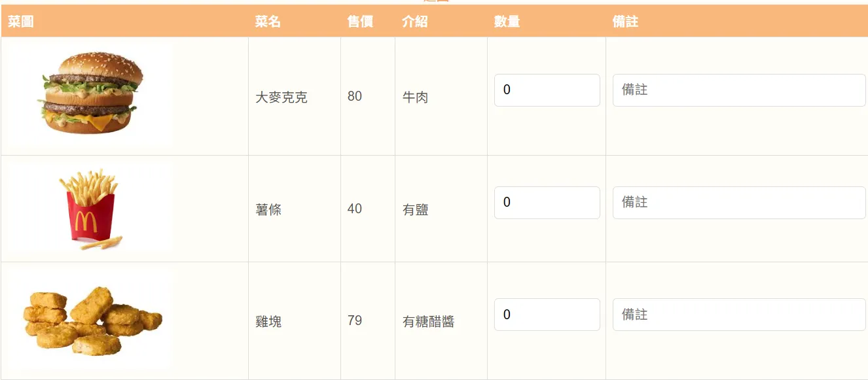
Task: Click the 備註 field for 雞塊
Action: click(x=738, y=315)
